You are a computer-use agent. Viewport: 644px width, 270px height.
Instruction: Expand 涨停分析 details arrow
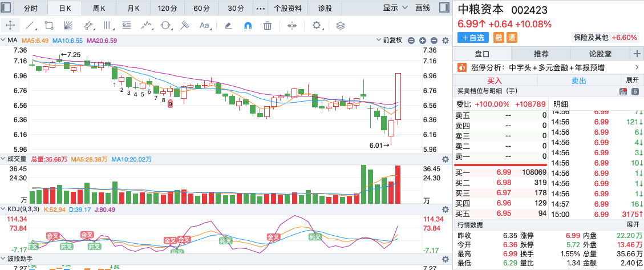tap(637, 67)
